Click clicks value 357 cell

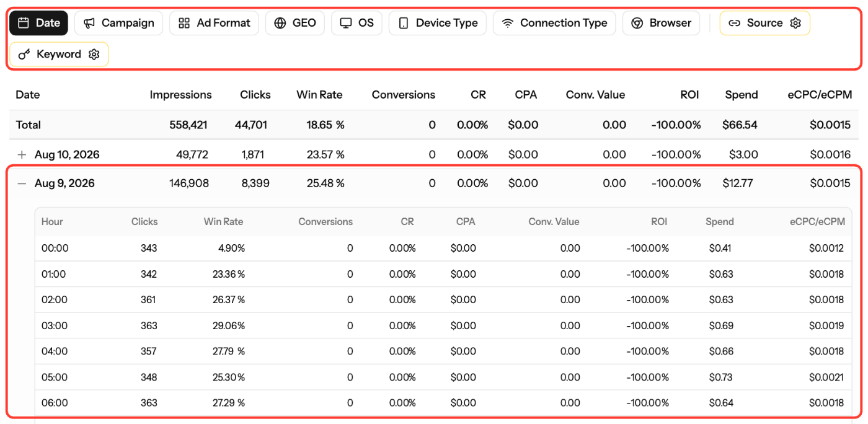149,351
